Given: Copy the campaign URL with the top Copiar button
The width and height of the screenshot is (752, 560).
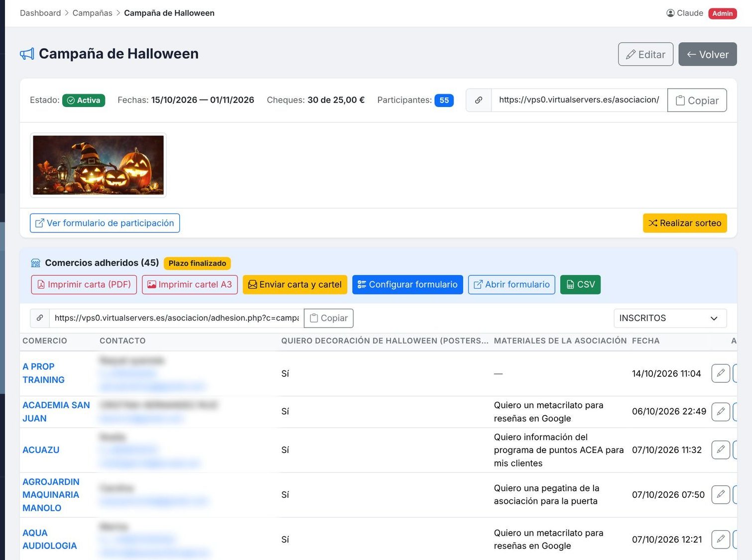Looking at the screenshot, I should (x=697, y=100).
